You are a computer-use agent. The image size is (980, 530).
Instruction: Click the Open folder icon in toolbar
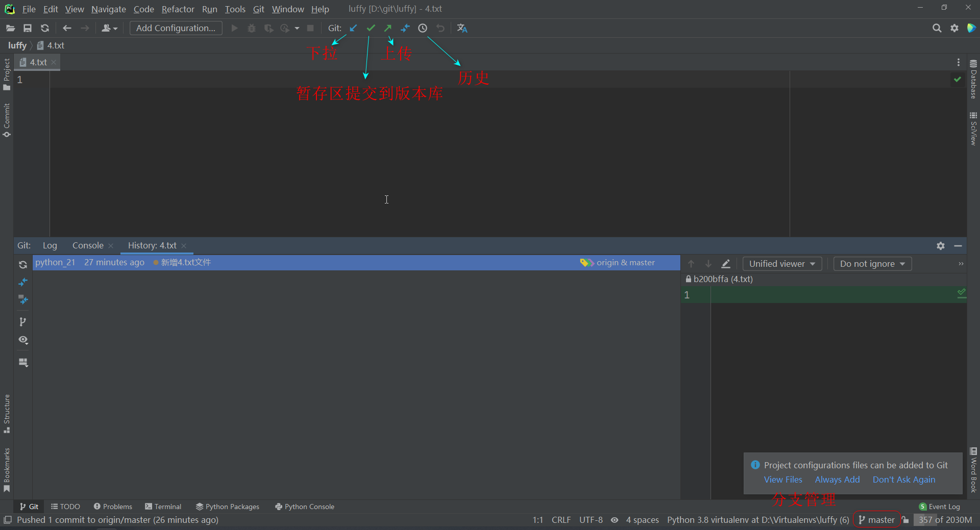10,28
